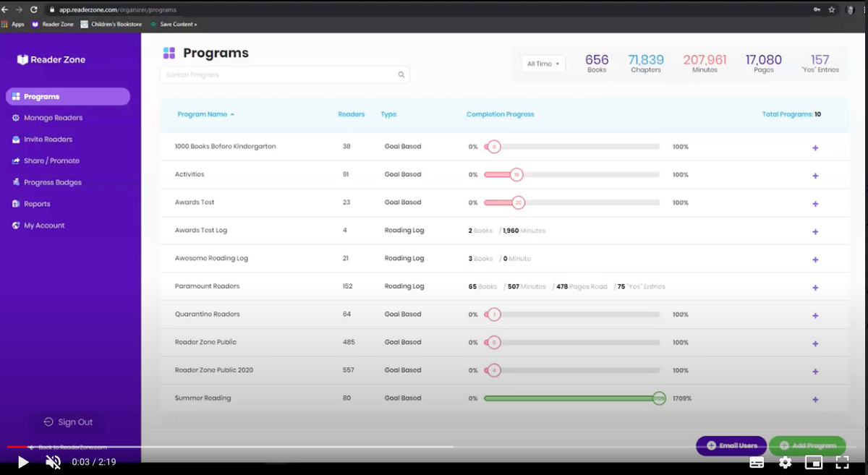The width and height of the screenshot is (868, 475).
Task: Open the Apps bookmarks shortcut
Action: [13, 24]
